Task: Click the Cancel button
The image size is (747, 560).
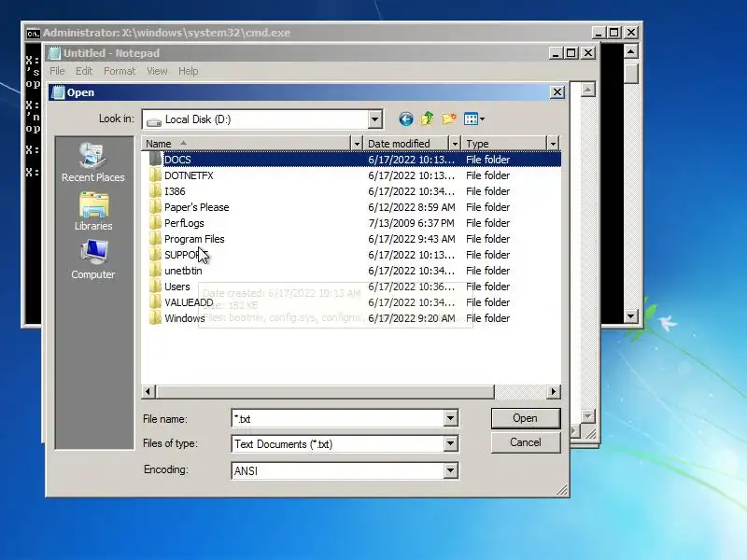Action: click(x=526, y=442)
